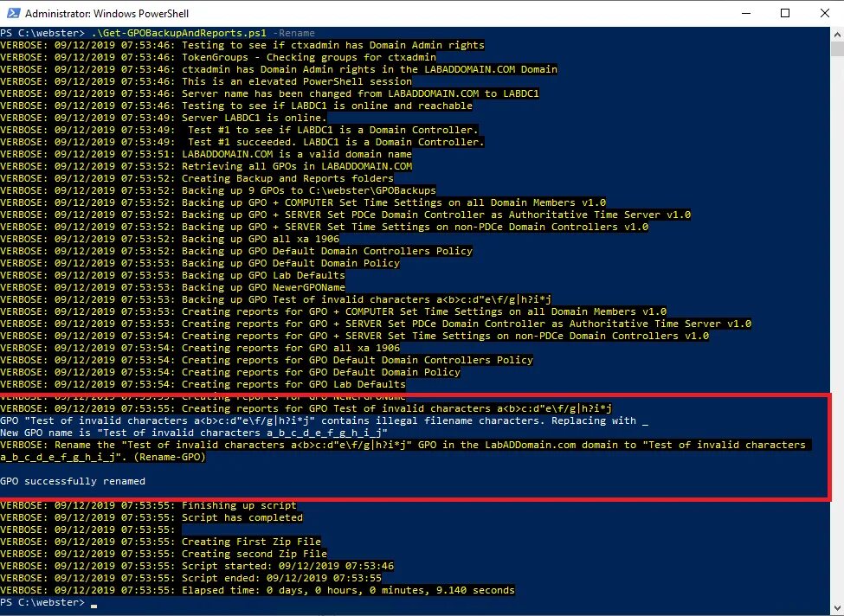The image size is (844, 616).
Task: Click line 'New GPO name is "Test of invalid characters a_b_c_d_e_f_g_h_i_j"'
Action: coord(194,433)
